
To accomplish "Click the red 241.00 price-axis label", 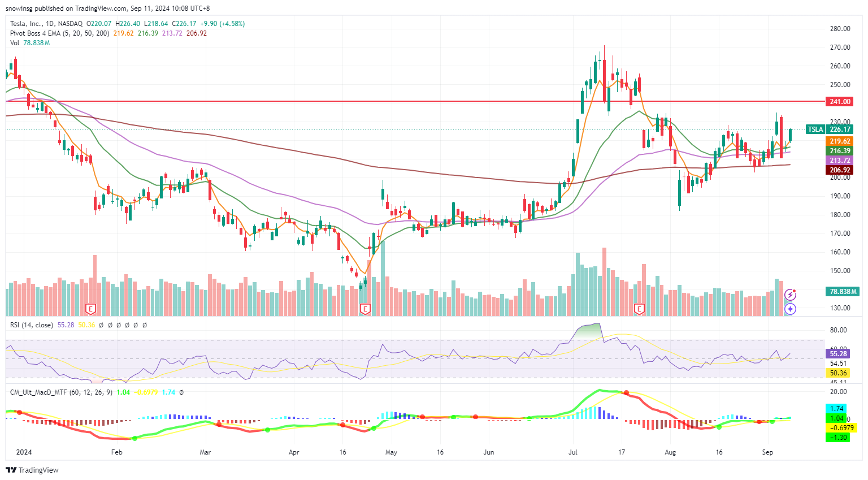I will coord(840,102).
